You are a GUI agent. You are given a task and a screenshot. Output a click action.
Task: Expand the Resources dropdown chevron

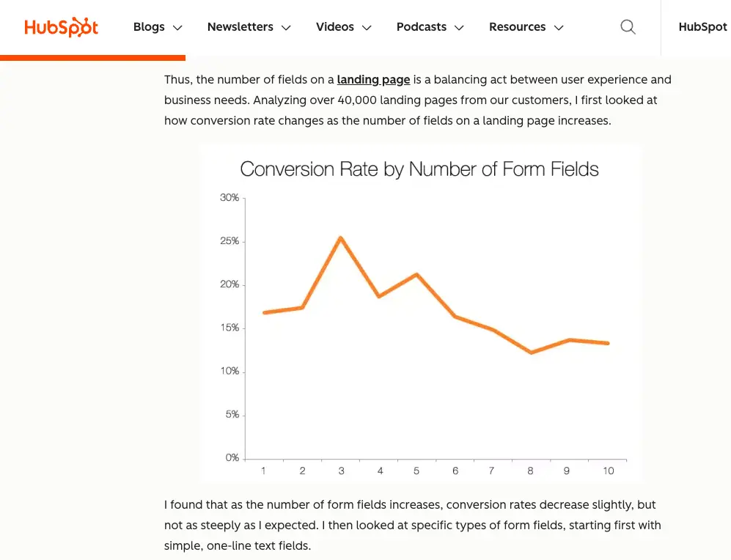click(x=559, y=28)
